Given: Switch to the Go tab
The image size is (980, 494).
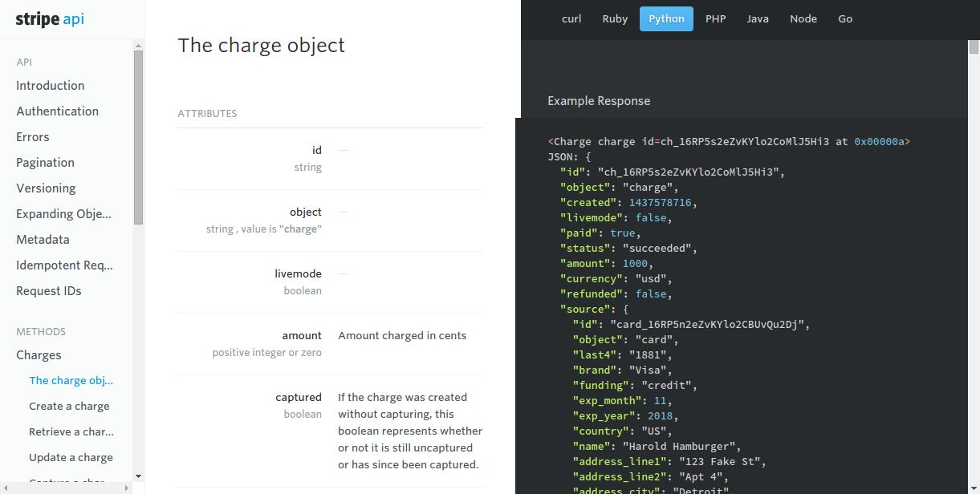Looking at the screenshot, I should pos(845,19).
